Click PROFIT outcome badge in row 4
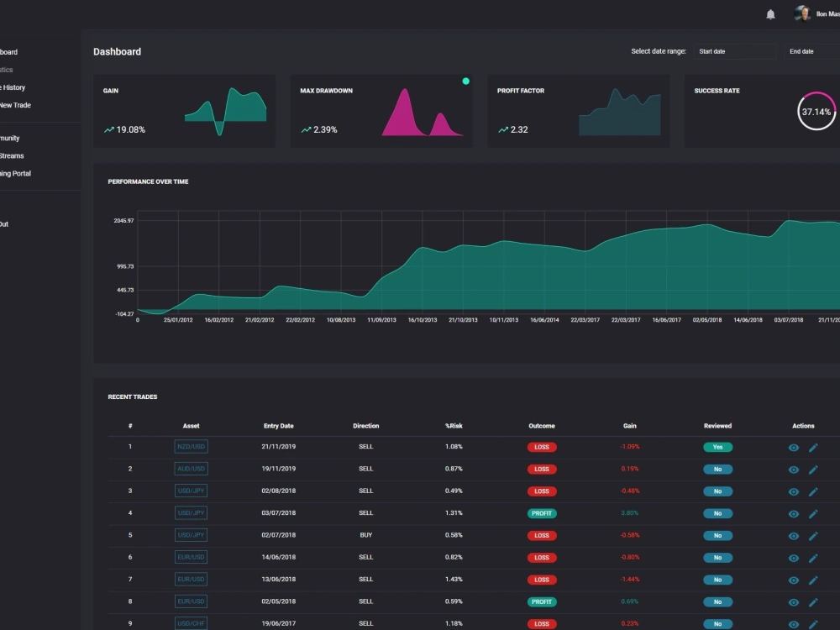The image size is (840, 630). pos(542,513)
